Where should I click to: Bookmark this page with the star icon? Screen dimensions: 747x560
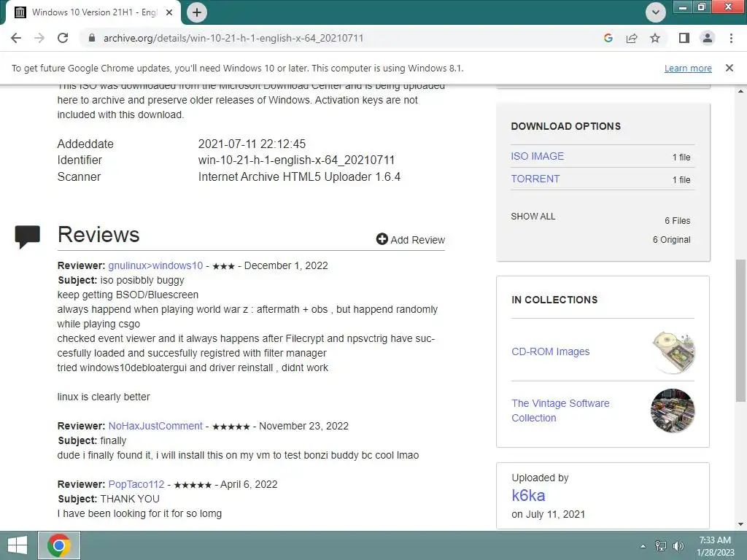[655, 38]
